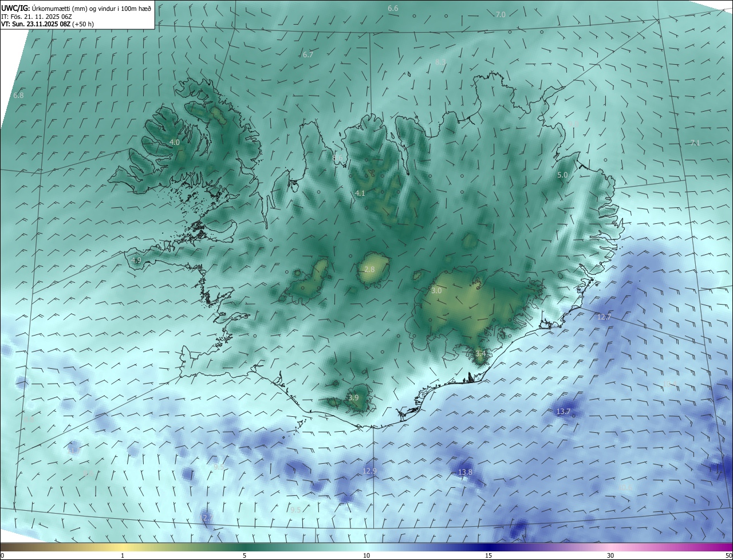Click the 3.0 value on Vatnajökull
Image resolution: width=733 pixels, height=560 pixels.
pos(436,291)
